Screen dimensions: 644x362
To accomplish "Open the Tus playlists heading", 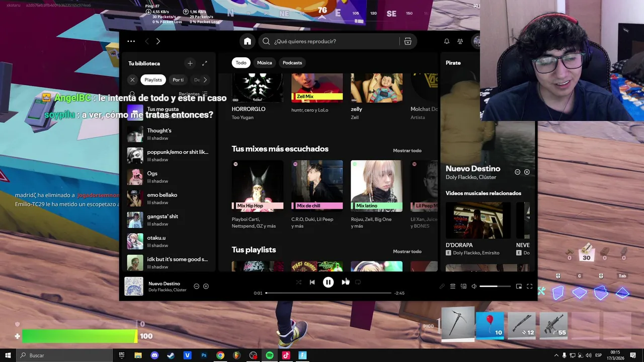I will pyautogui.click(x=254, y=250).
